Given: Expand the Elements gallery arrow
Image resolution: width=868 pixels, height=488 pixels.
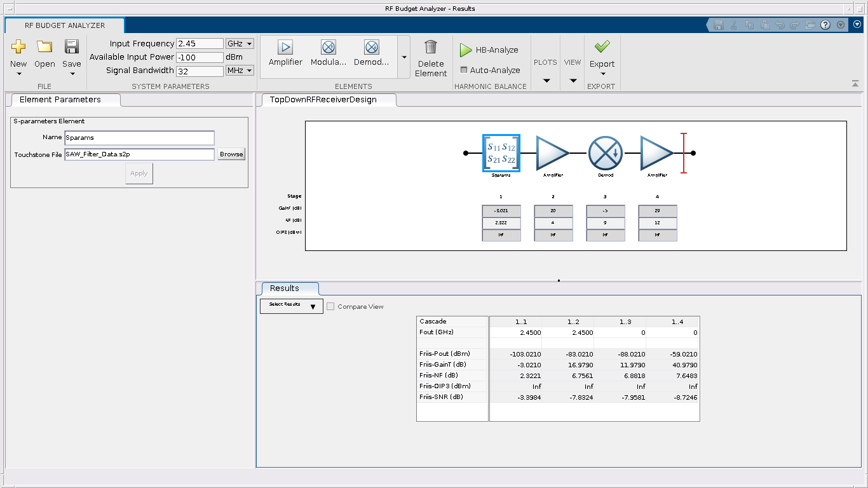Looking at the screenshot, I should pos(404,57).
